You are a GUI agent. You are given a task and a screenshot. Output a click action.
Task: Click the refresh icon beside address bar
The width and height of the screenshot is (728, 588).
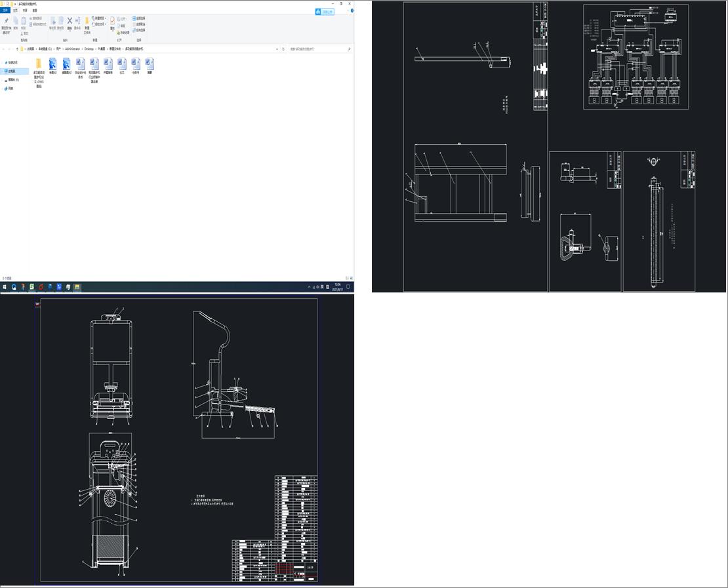(x=283, y=49)
